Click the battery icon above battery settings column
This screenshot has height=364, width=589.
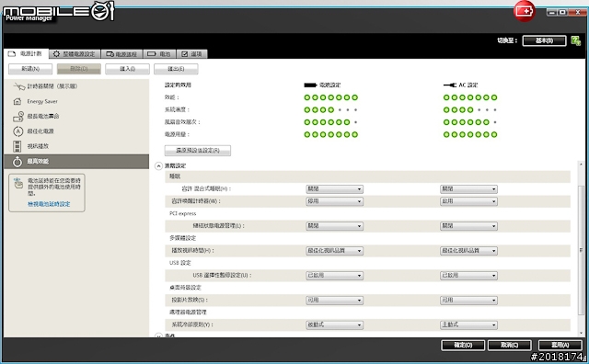pyautogui.click(x=310, y=85)
